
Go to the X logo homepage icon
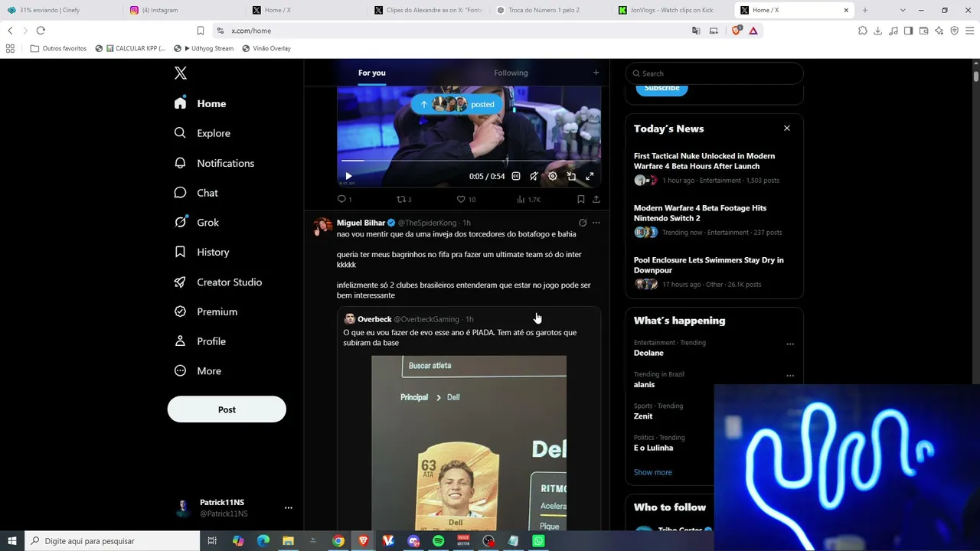[181, 73]
